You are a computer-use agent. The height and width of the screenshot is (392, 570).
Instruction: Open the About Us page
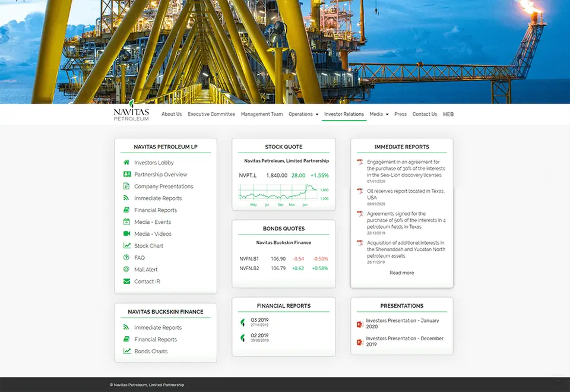tap(172, 114)
